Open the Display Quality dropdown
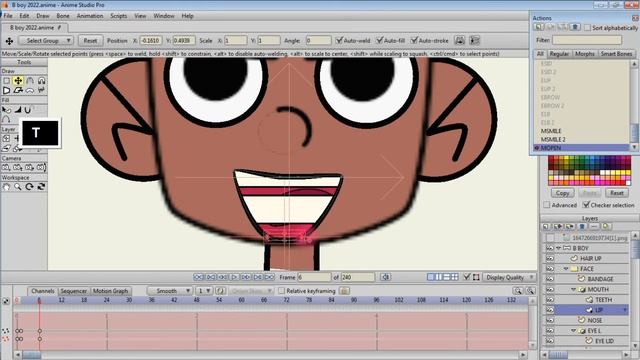The width and height of the screenshot is (640, 360). [509, 277]
